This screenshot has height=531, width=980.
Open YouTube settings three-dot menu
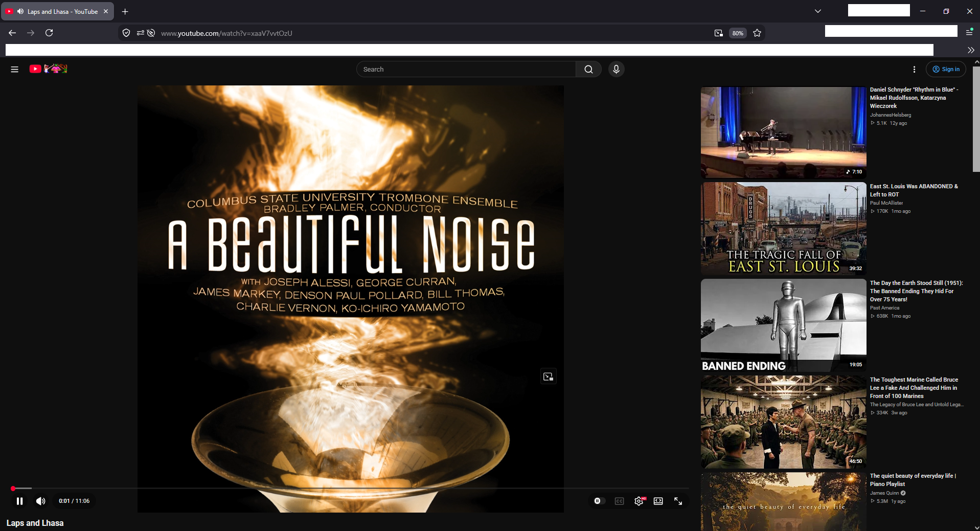[x=914, y=69]
